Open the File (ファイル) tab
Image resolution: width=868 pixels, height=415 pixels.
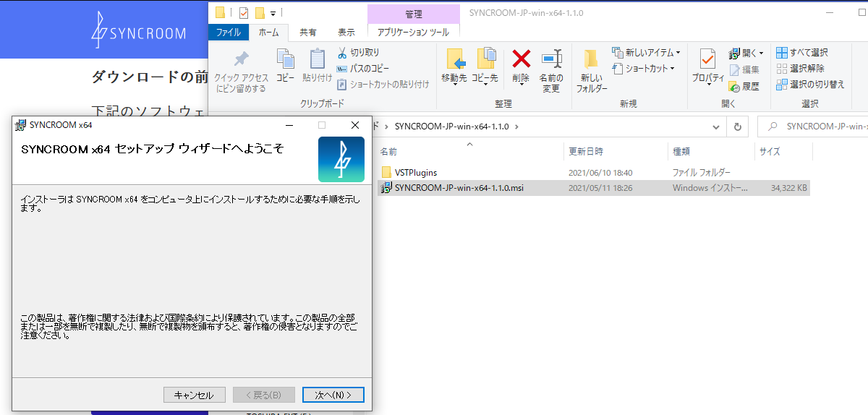point(229,33)
